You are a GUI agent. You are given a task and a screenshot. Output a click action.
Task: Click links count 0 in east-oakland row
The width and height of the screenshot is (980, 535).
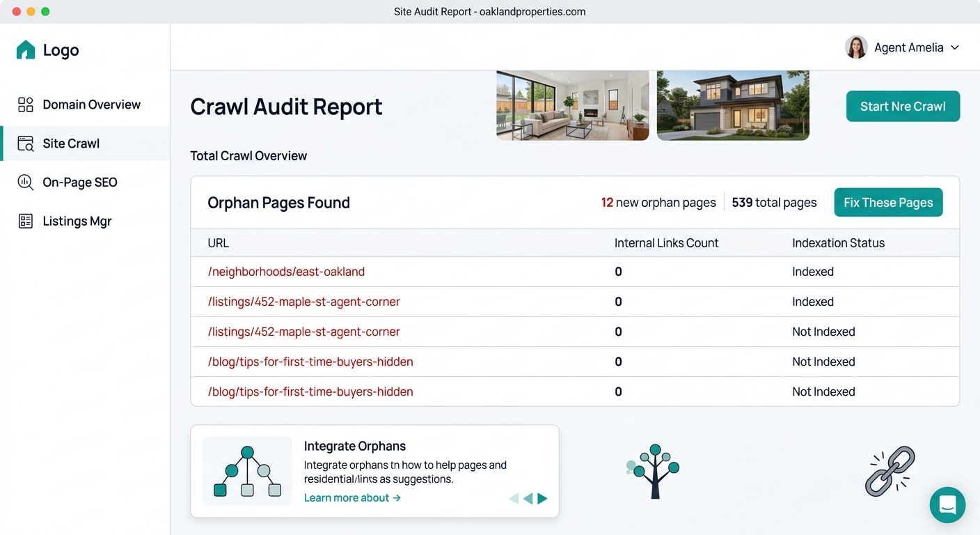coord(618,272)
